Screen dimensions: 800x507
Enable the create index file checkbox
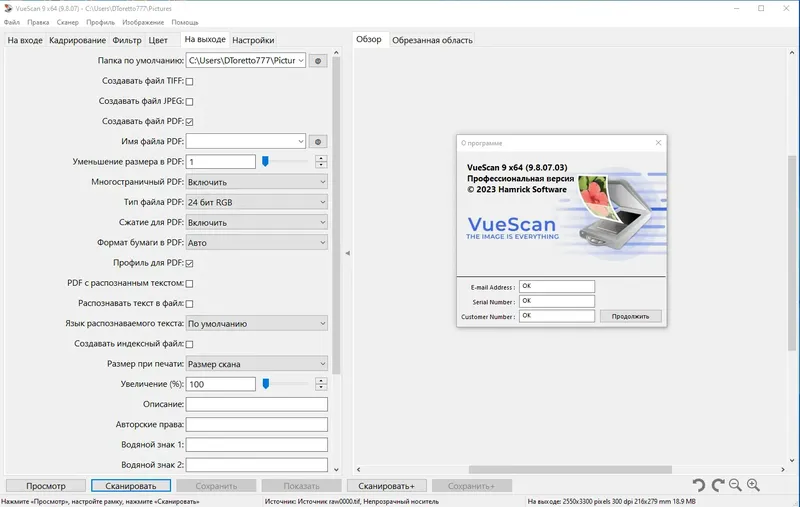(x=189, y=344)
